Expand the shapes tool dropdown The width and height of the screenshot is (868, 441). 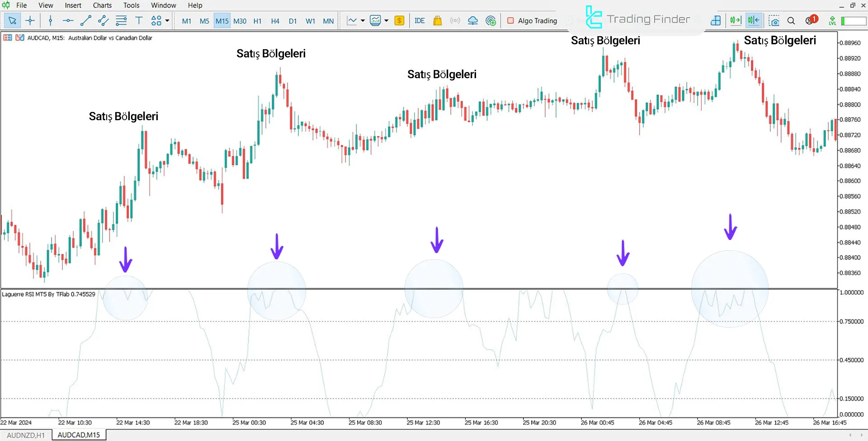(x=166, y=20)
